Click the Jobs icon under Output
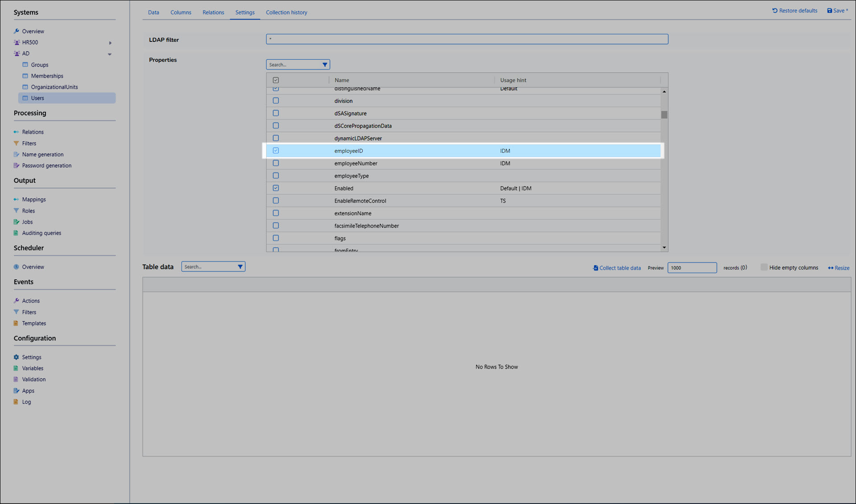The image size is (856, 504). pyautogui.click(x=16, y=222)
